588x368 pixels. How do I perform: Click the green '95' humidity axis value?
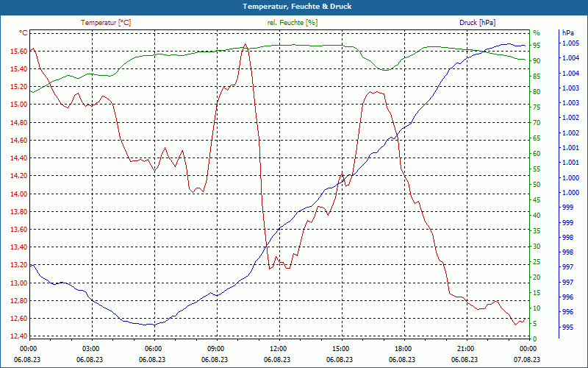coord(537,46)
